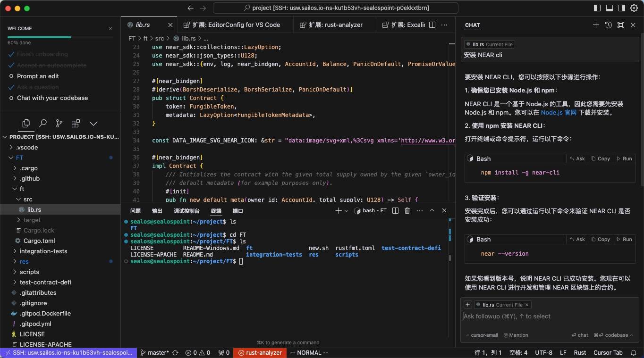Create a new terminal with the plus icon
Image resolution: width=644 pixels, height=358 pixels.
coord(338,211)
